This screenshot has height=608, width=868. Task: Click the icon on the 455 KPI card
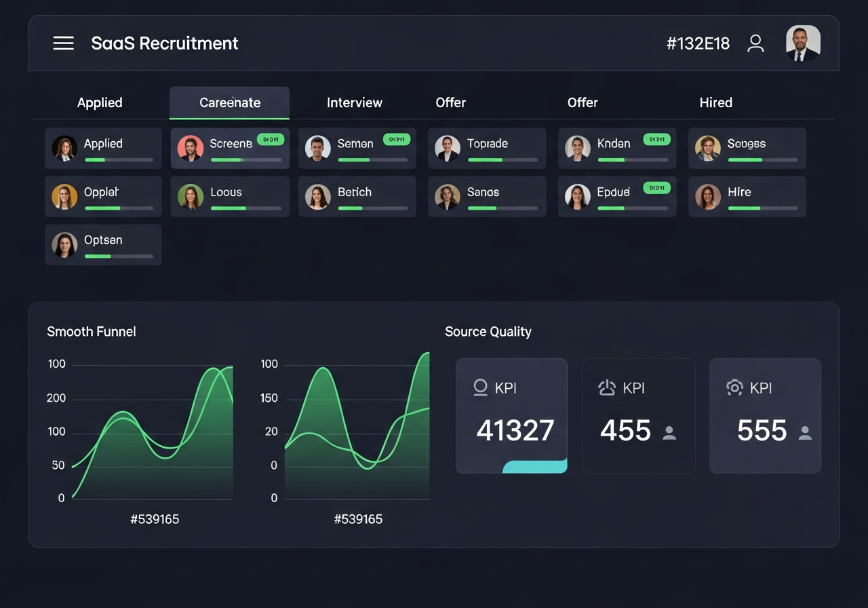[607, 387]
